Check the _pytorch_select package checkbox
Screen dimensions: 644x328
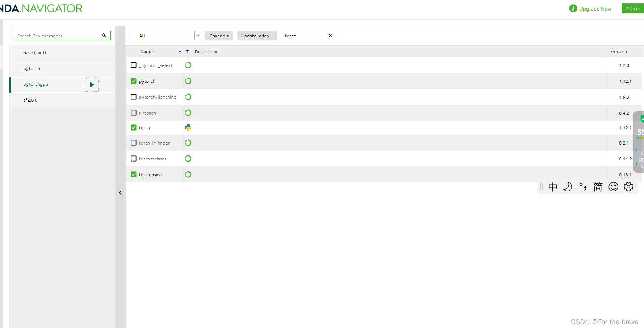click(x=134, y=65)
